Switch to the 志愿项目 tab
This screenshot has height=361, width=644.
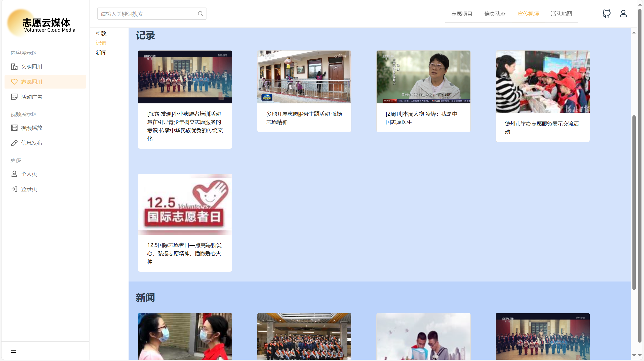462,14
